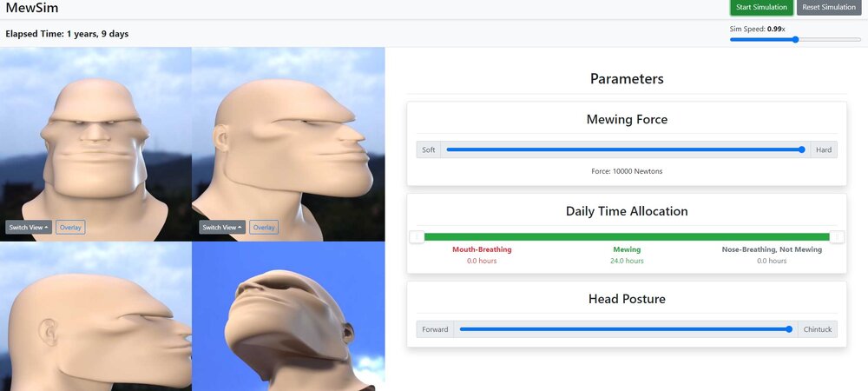The height and width of the screenshot is (391, 868).
Task: Click the Reset Simulation button
Action: pyautogui.click(x=829, y=7)
